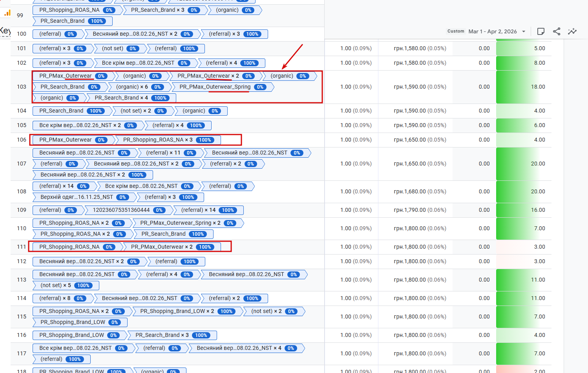This screenshot has height=373, width=588.
Task: Select грн.1,650.00 value in row 106
Action: coord(420,140)
